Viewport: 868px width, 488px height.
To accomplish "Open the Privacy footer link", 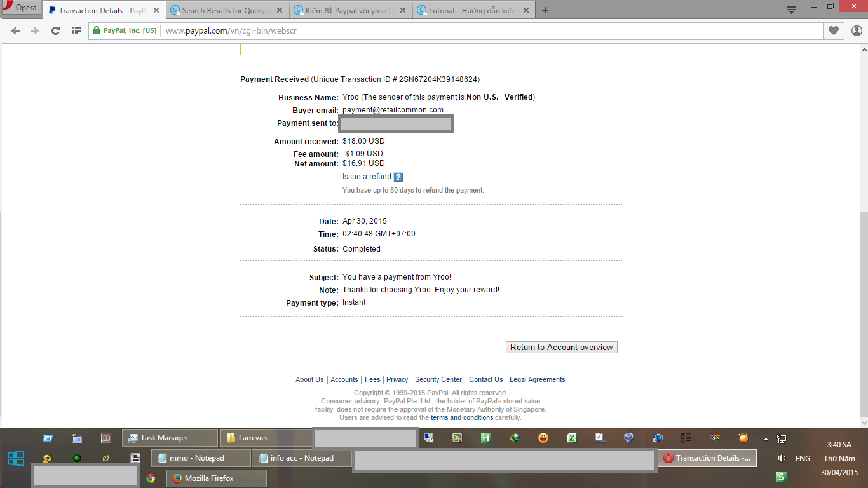I will (397, 380).
